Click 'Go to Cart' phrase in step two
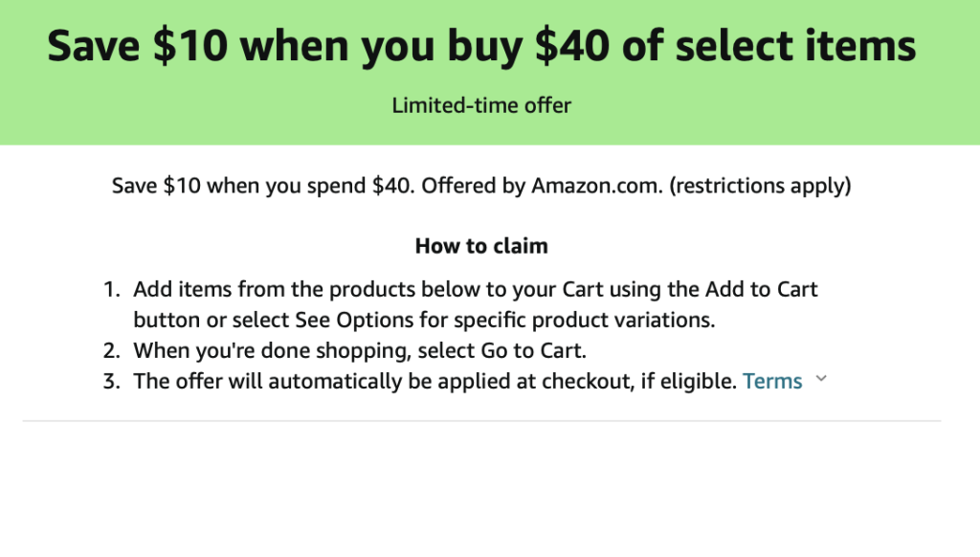Screen dimensions: 980x557 (x=532, y=350)
